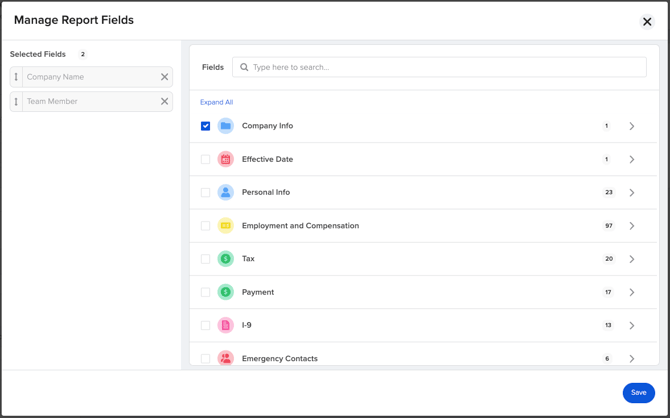Expand the Tax category arrow

coord(632,259)
